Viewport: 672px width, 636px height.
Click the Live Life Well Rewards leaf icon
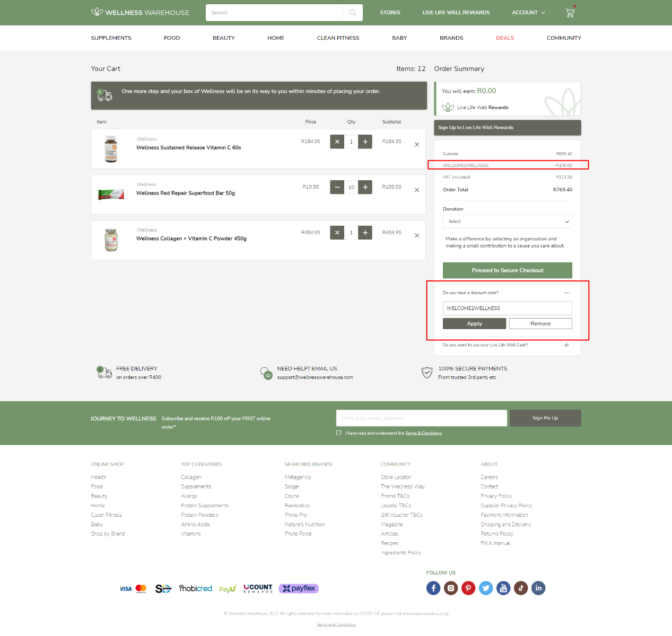click(448, 108)
